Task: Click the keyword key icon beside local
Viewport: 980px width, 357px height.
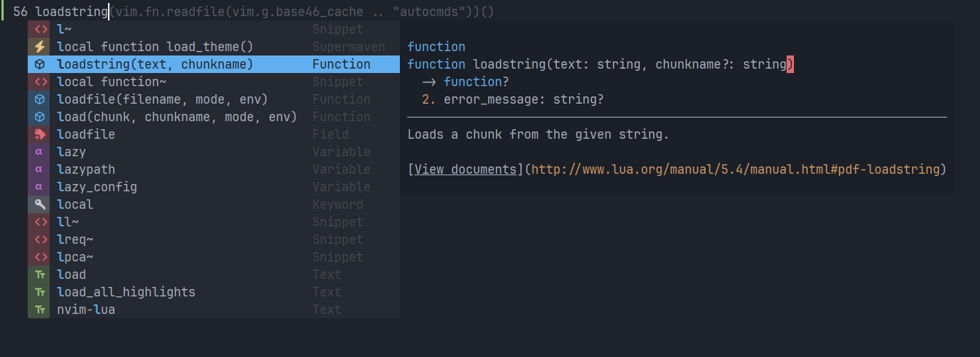Action: click(40, 204)
